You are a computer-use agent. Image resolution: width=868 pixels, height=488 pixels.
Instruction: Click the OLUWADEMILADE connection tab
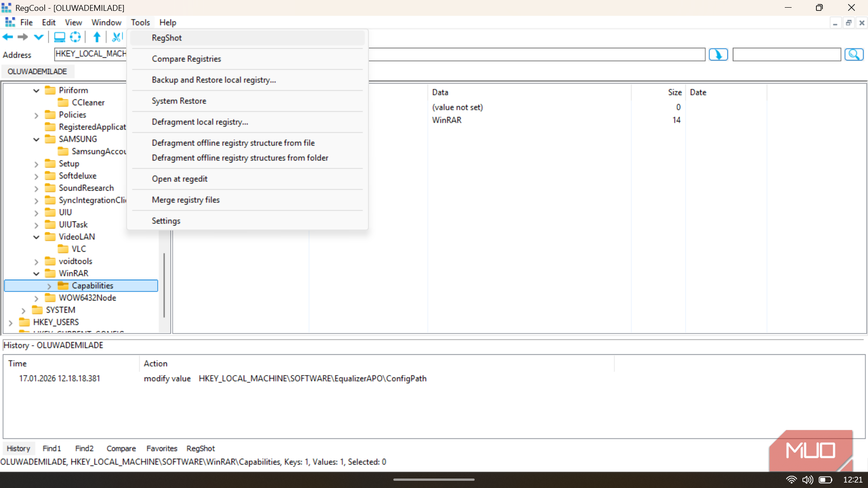(37, 71)
